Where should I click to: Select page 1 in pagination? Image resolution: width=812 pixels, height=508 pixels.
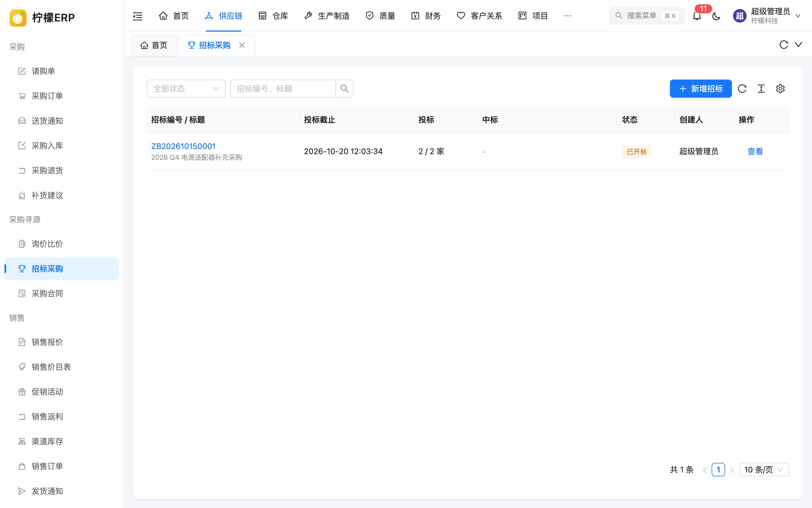point(718,470)
